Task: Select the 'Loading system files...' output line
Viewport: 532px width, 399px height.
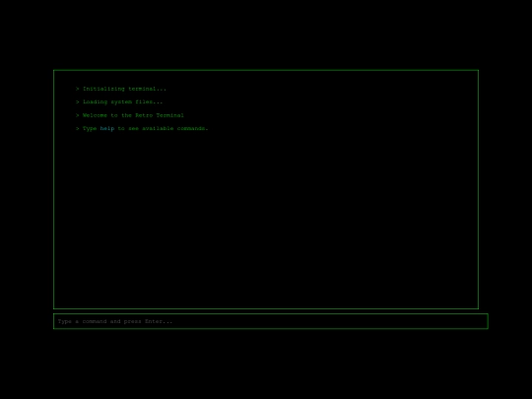Action: pyautogui.click(x=119, y=102)
